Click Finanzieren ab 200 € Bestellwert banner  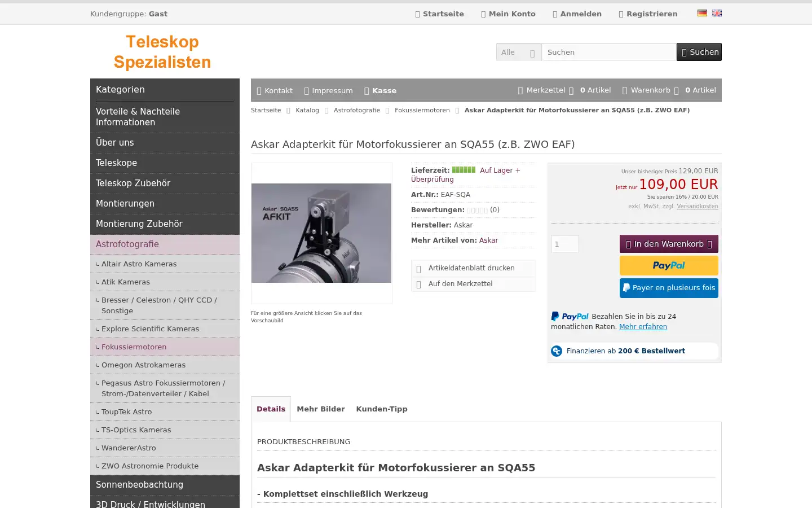click(x=634, y=351)
